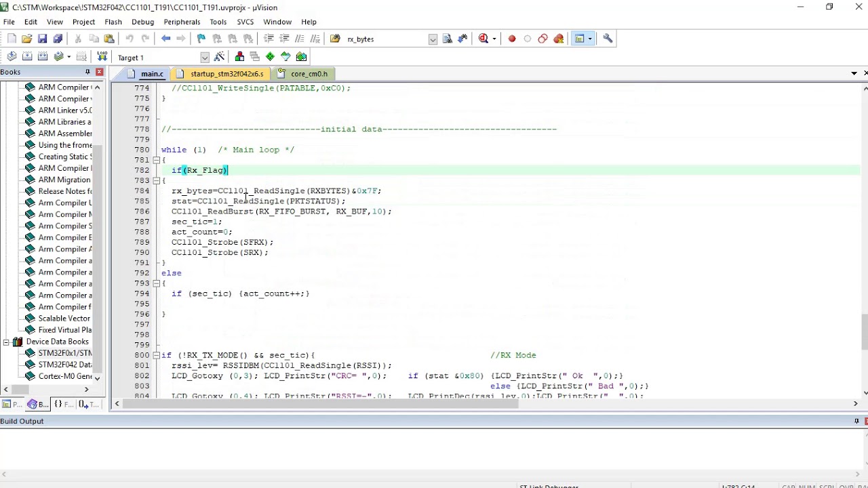Image resolution: width=868 pixels, height=488 pixels.
Task: Click editor horizontal scrollbar thumb
Action: pos(322,404)
